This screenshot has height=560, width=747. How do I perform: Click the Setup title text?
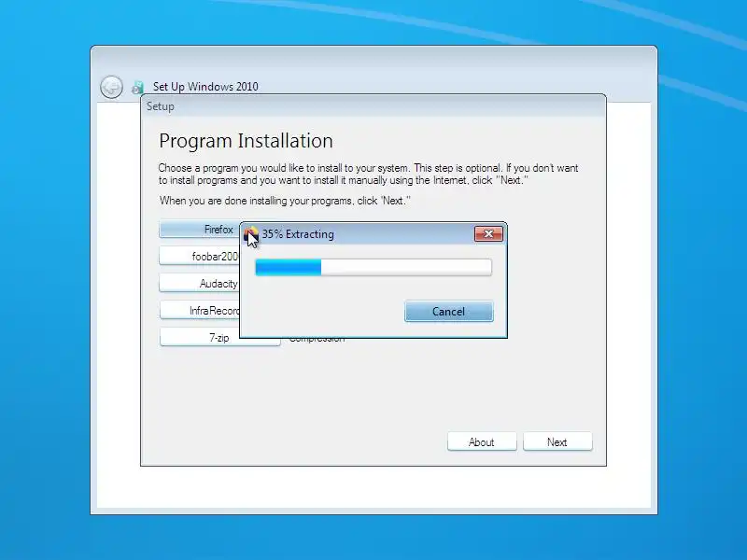tap(160, 106)
